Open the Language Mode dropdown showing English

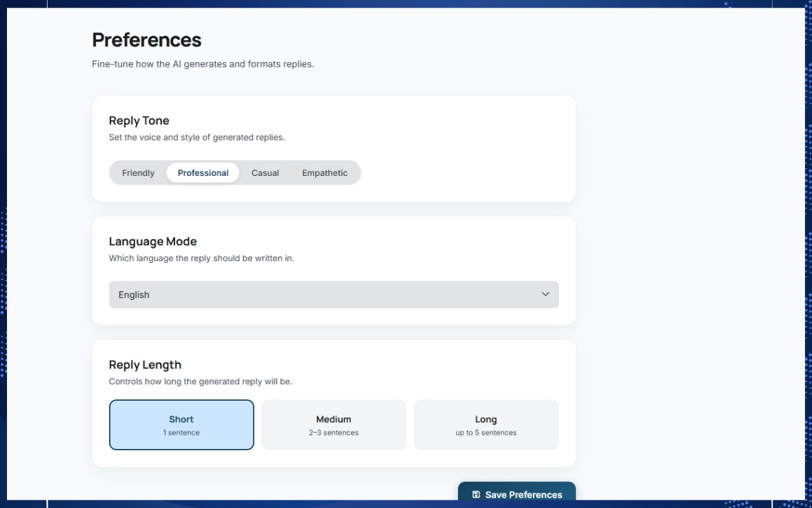[334, 295]
